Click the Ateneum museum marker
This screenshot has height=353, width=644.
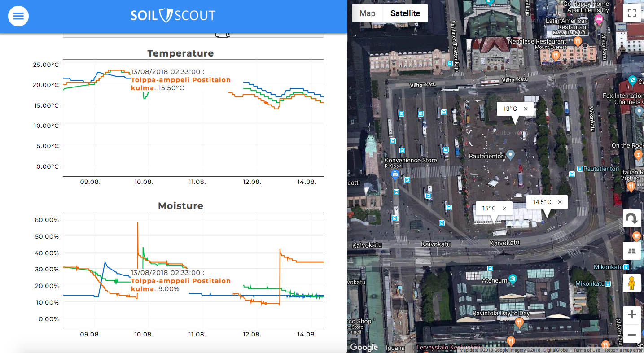(513, 279)
